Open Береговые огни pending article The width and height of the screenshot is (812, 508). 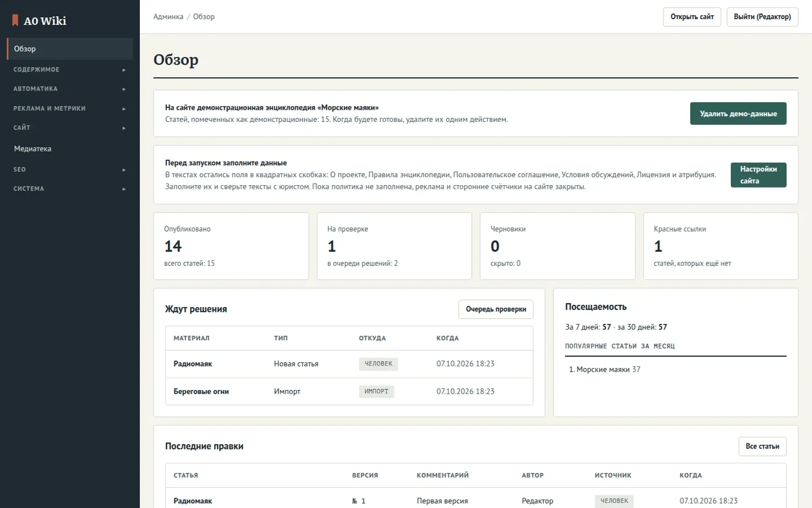201,392
